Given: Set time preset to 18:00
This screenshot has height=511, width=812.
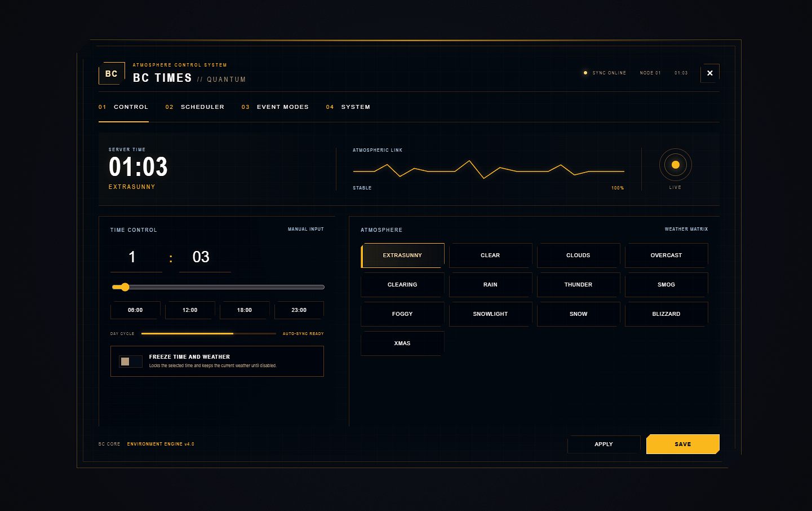Looking at the screenshot, I should click(x=245, y=310).
